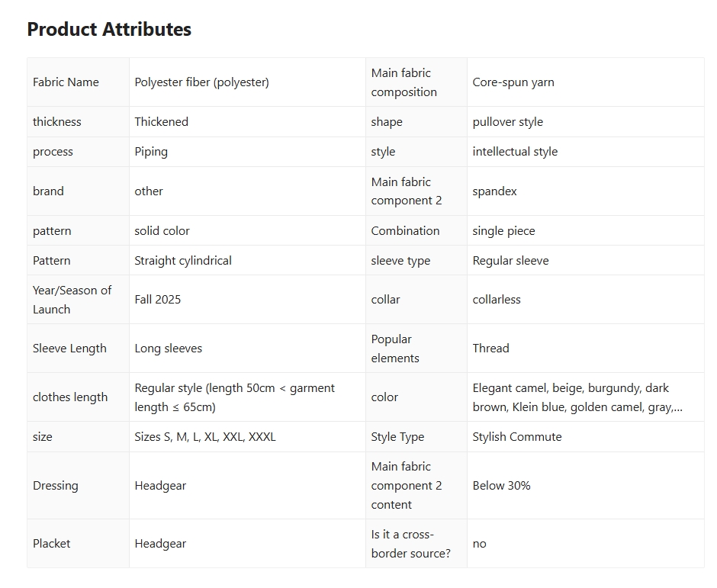The height and width of the screenshot is (588, 717).
Task: Select the Long sleeves value
Action: tap(169, 349)
